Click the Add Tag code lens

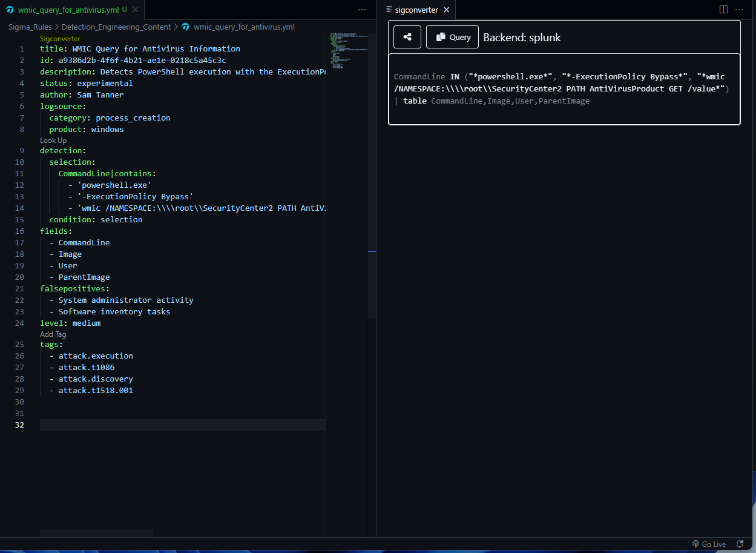(x=53, y=334)
